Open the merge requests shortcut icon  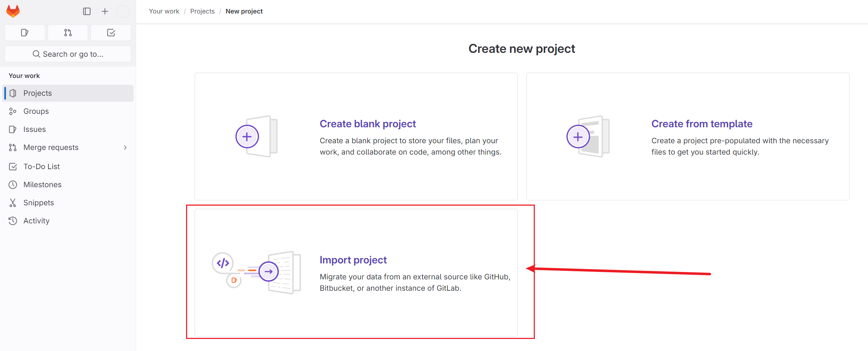pos(68,33)
